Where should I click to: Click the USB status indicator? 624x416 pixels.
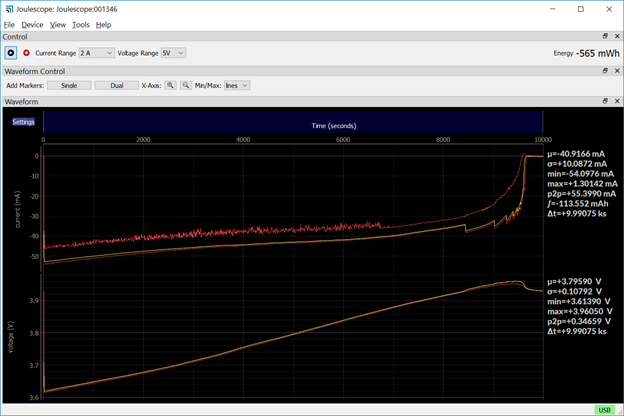604,410
